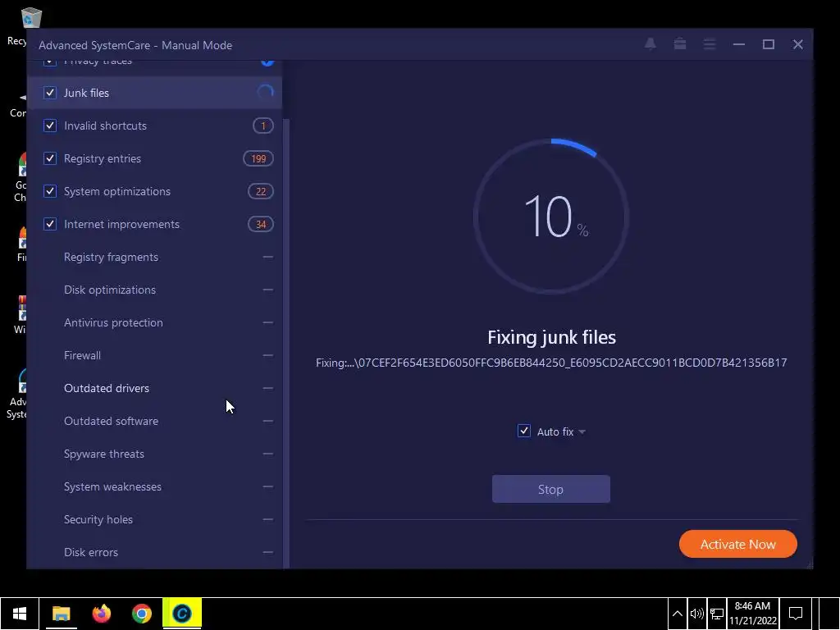Select the Invalid shortcuts label

[105, 126]
